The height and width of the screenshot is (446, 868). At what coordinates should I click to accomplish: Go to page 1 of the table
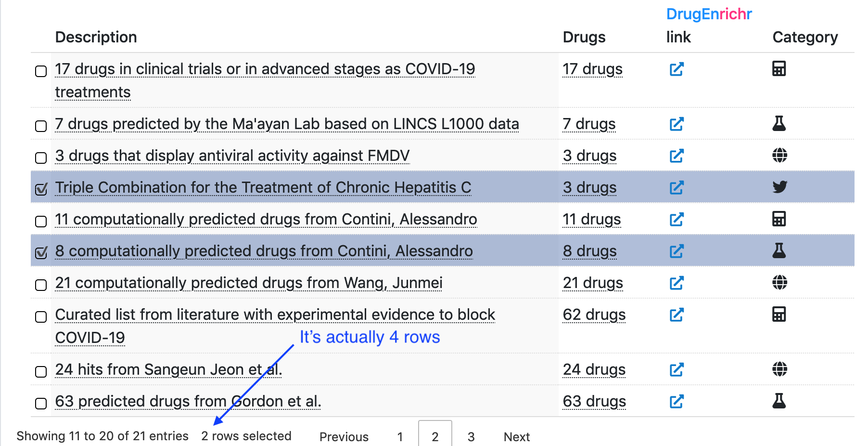(x=400, y=436)
